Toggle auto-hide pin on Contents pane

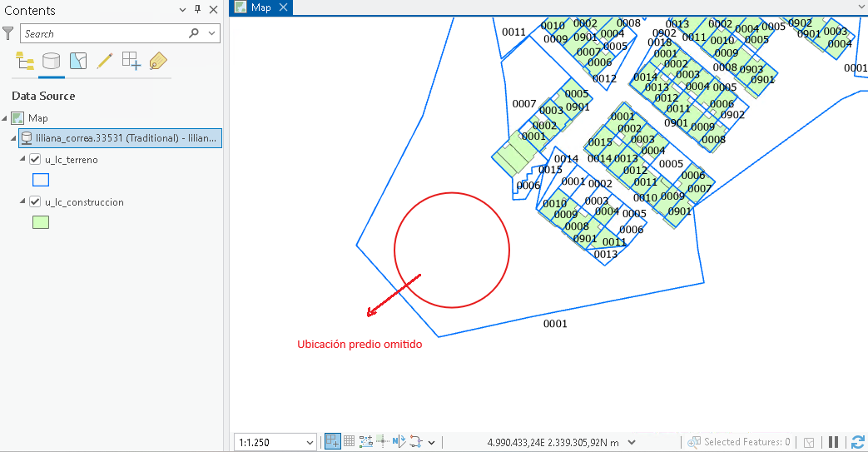click(197, 9)
